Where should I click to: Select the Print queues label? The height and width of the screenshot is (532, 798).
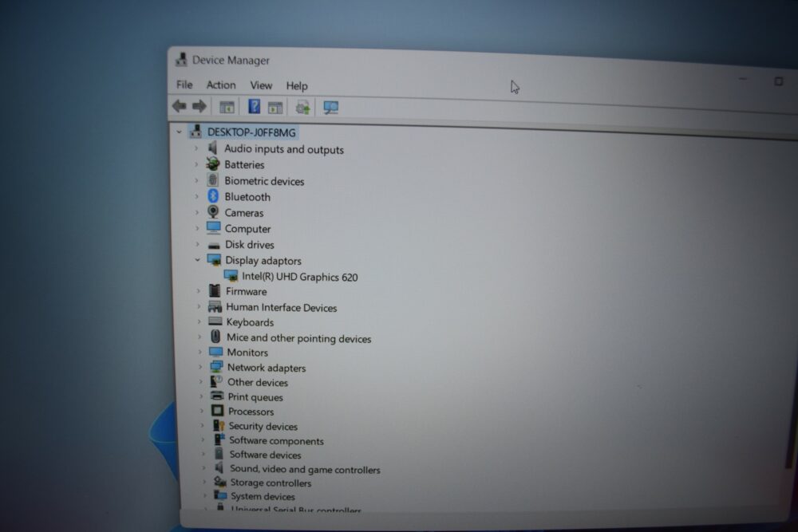(255, 397)
